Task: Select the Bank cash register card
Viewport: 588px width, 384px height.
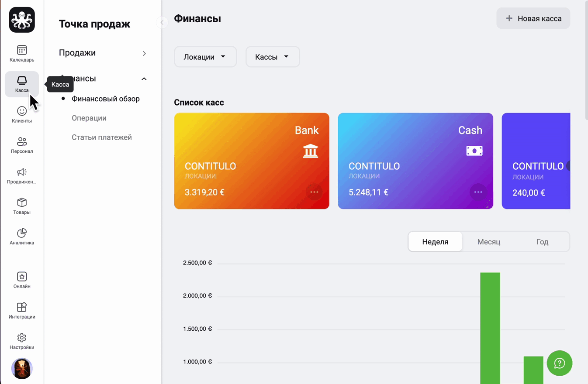Action: 252,161
